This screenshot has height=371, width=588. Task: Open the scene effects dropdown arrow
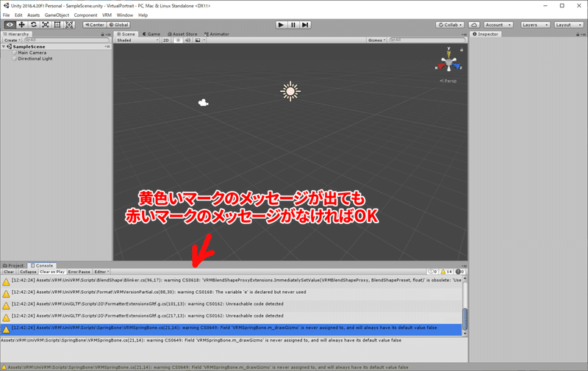[204, 40]
